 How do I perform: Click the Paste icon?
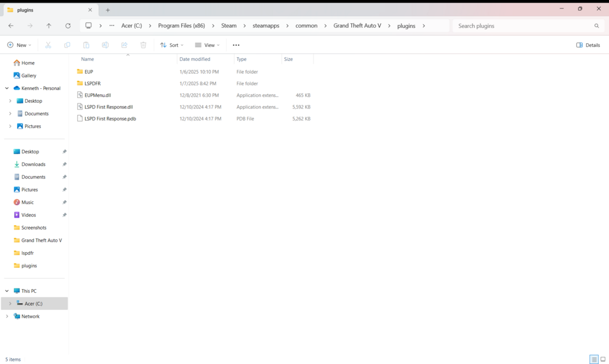coord(86,44)
